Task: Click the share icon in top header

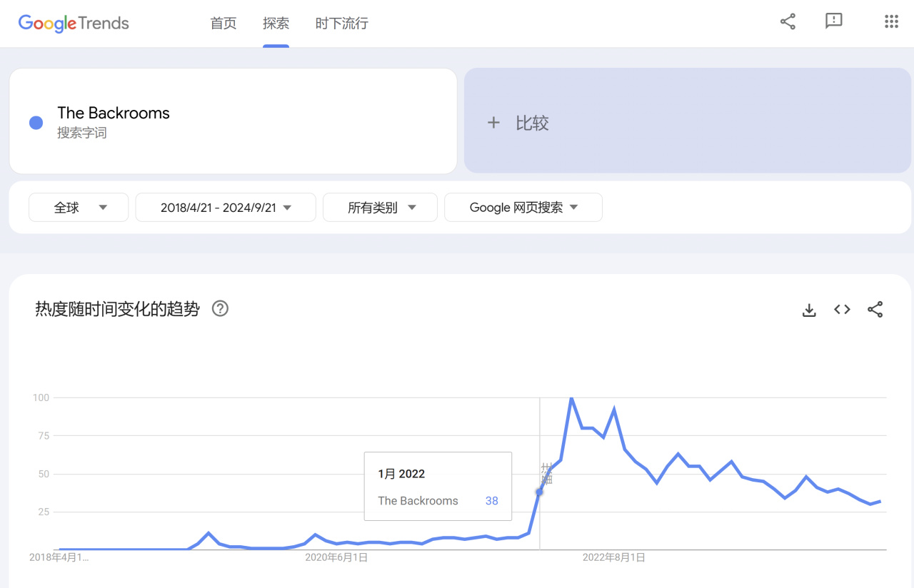Action: click(788, 21)
